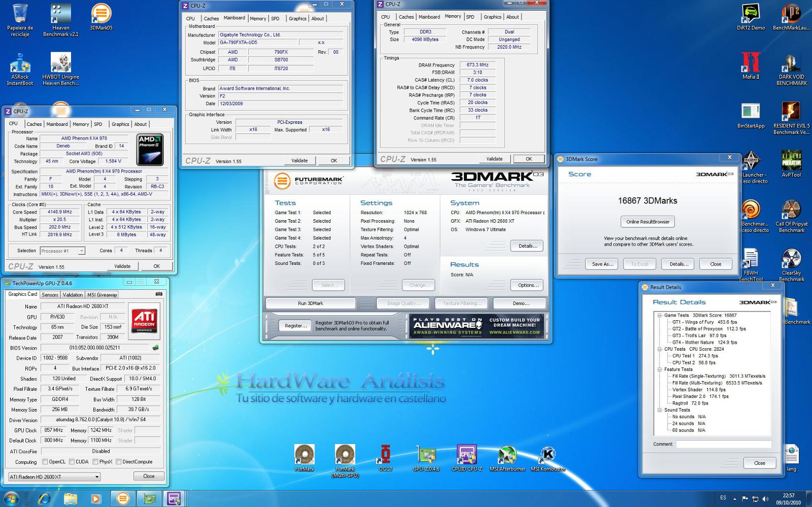
Task: Switch to Sensors tab in GPU-Z
Action: click(50, 294)
